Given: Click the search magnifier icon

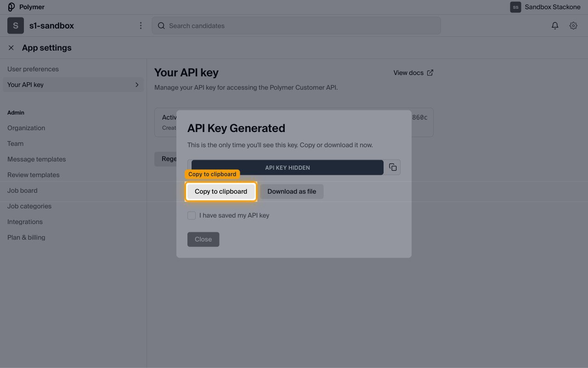Looking at the screenshot, I should pos(161,26).
